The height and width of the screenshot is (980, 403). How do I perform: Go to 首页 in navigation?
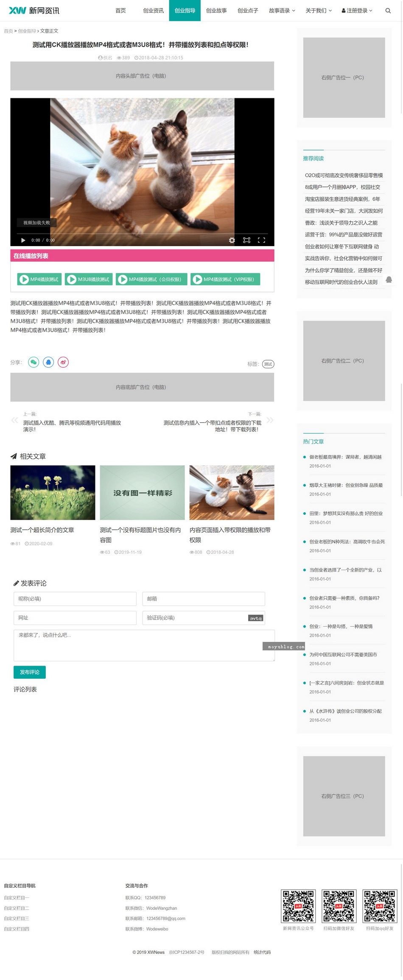coord(120,11)
